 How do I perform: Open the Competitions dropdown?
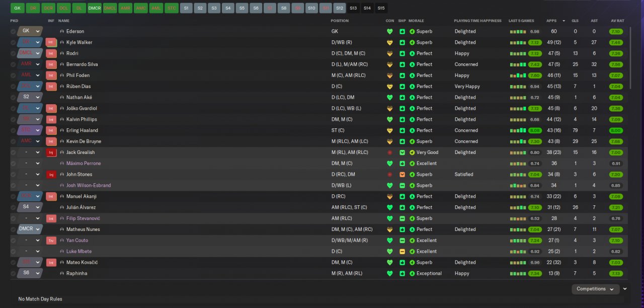click(596, 289)
